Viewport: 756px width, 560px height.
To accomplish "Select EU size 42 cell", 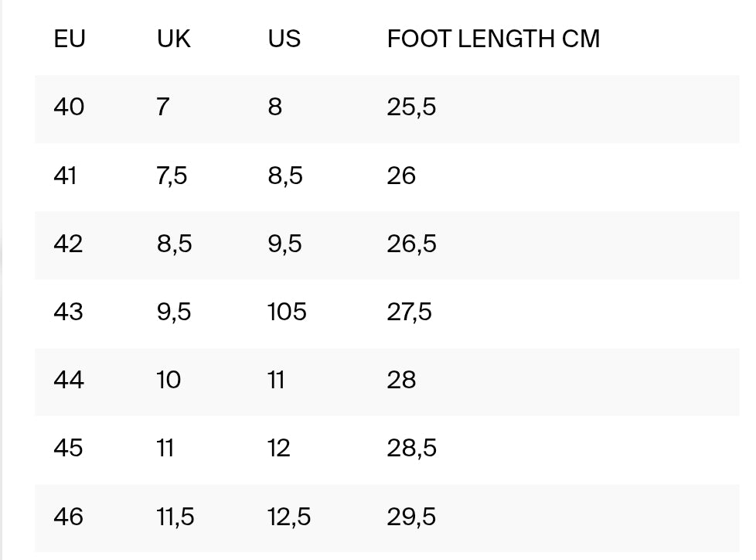I will [x=68, y=244].
